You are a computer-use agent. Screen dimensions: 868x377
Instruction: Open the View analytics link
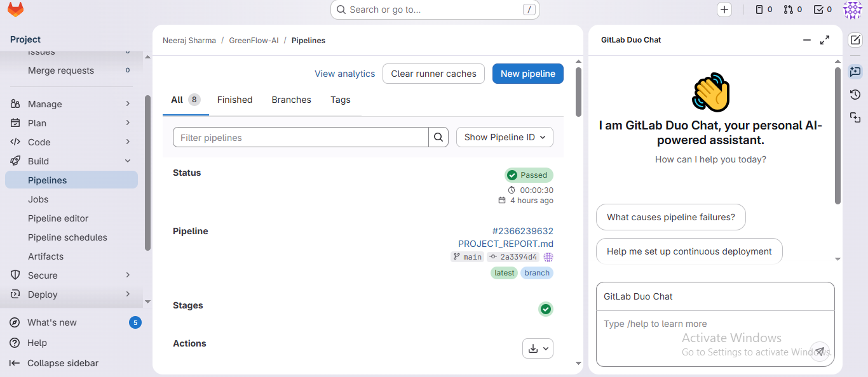(x=345, y=74)
